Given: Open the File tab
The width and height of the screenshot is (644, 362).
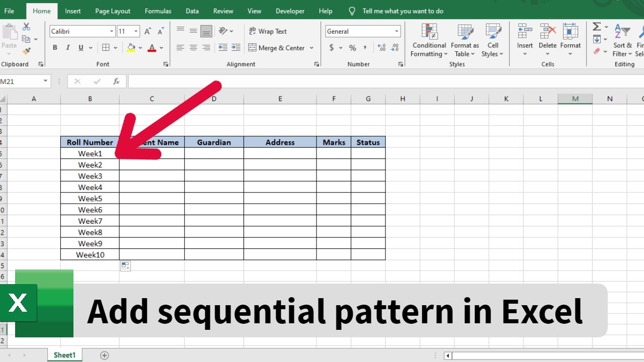Looking at the screenshot, I should (9, 11).
